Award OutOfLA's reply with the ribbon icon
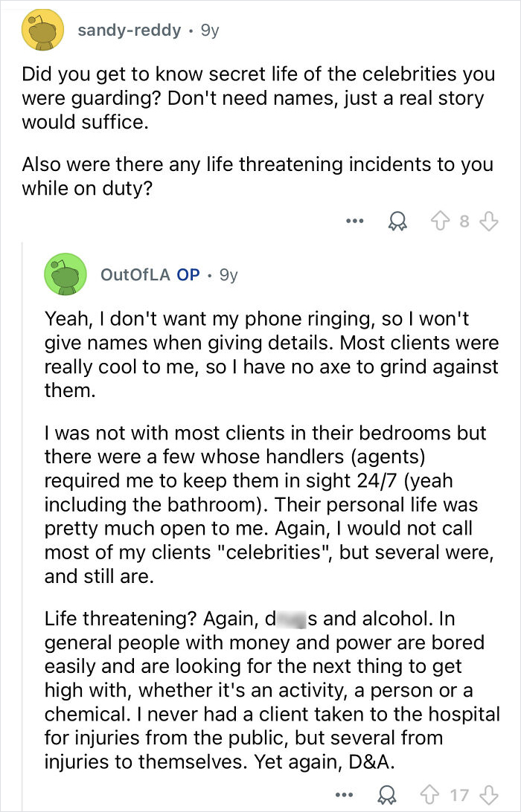This screenshot has width=521, height=812. (x=387, y=794)
